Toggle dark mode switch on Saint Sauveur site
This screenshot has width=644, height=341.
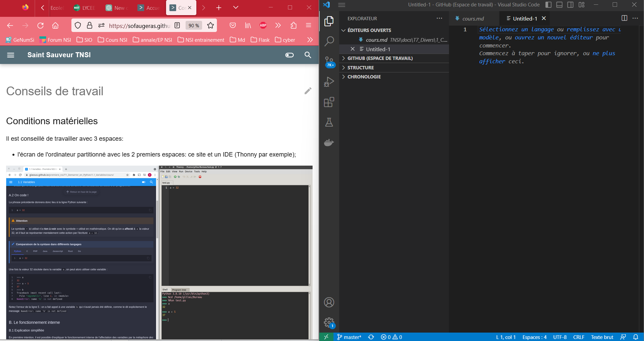(289, 55)
